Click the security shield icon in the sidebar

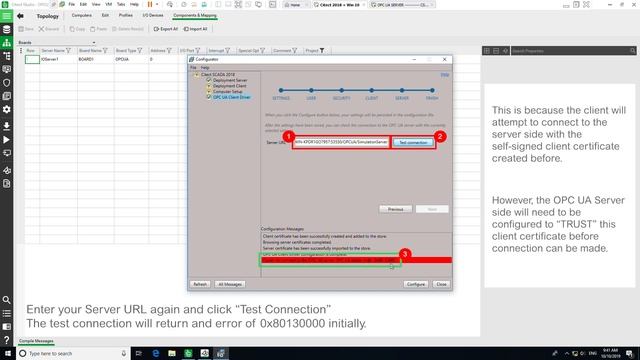click(7, 82)
